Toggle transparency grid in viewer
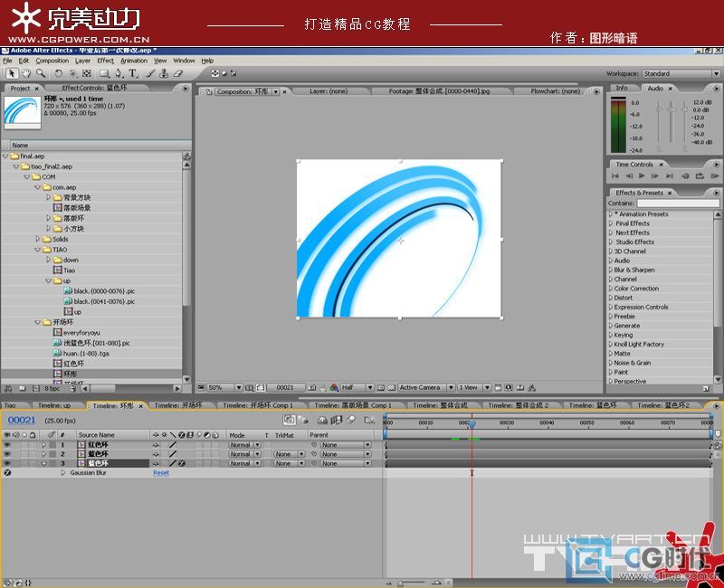The width and height of the screenshot is (724, 588). point(391,388)
